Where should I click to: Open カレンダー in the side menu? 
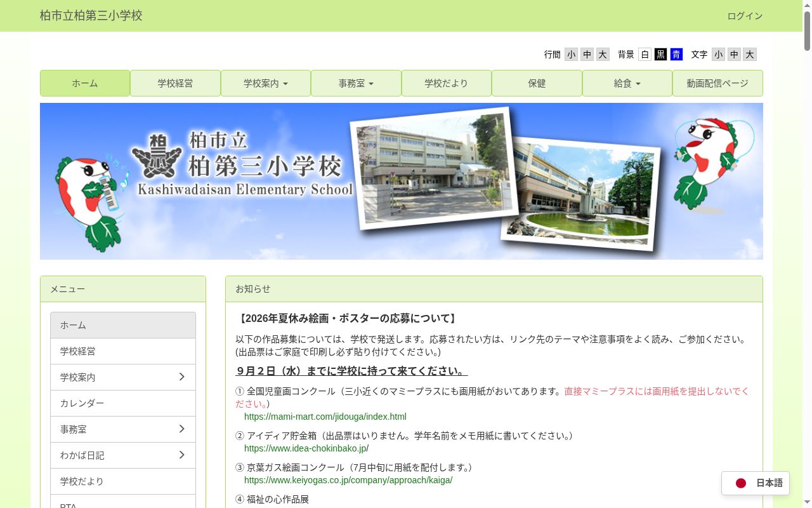pos(123,403)
